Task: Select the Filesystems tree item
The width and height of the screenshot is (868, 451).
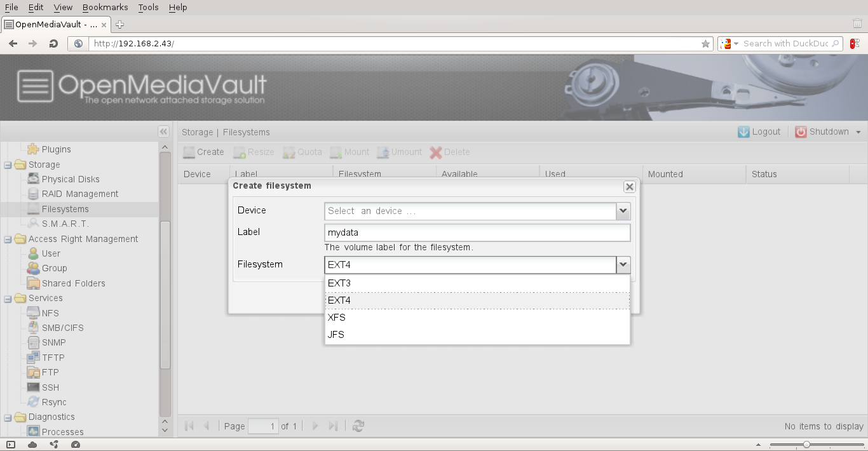Action: coord(65,209)
